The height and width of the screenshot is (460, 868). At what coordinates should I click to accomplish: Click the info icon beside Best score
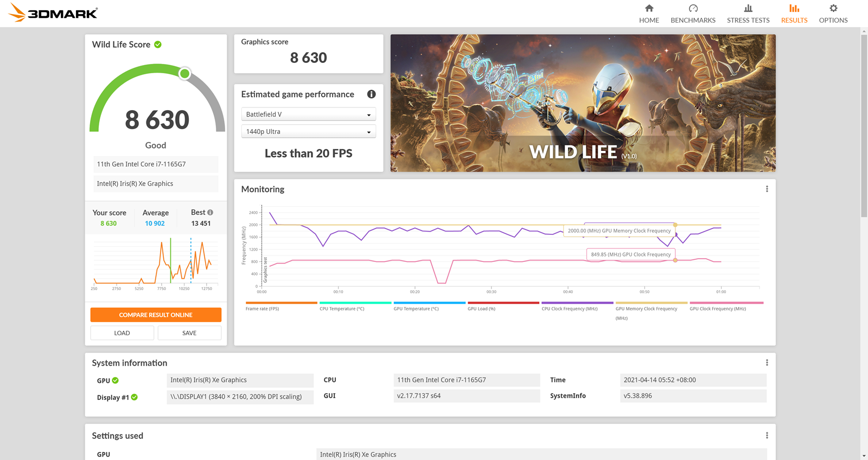coord(210,213)
